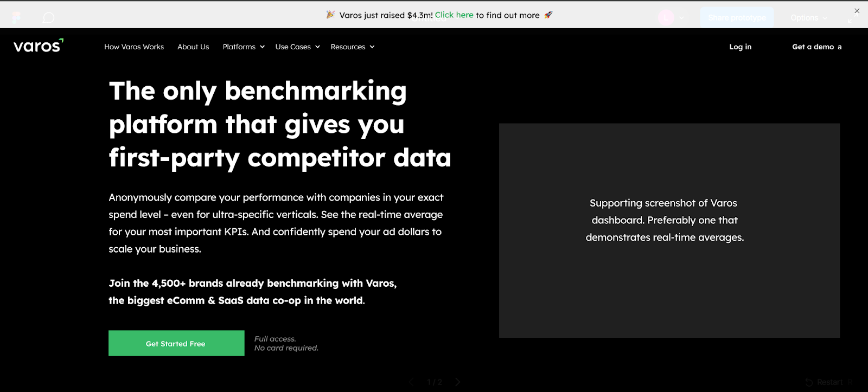
Task: Expand the Platforms menu
Action: coord(244,47)
